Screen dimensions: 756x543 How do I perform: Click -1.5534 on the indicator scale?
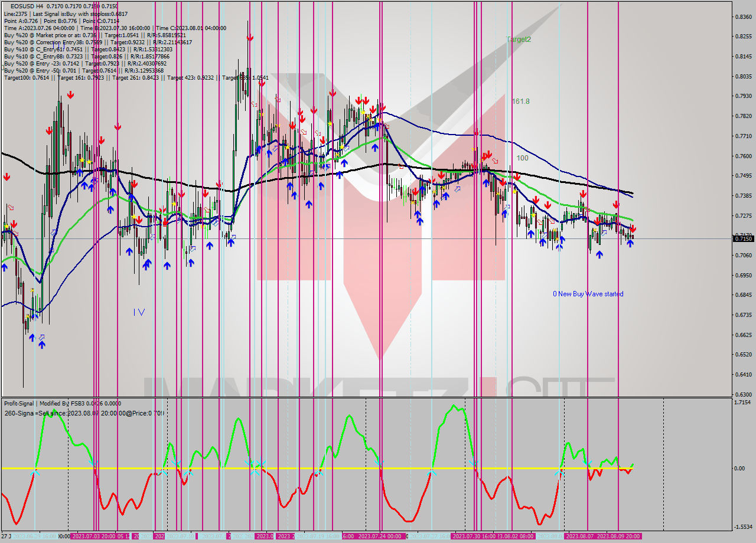[743, 527]
